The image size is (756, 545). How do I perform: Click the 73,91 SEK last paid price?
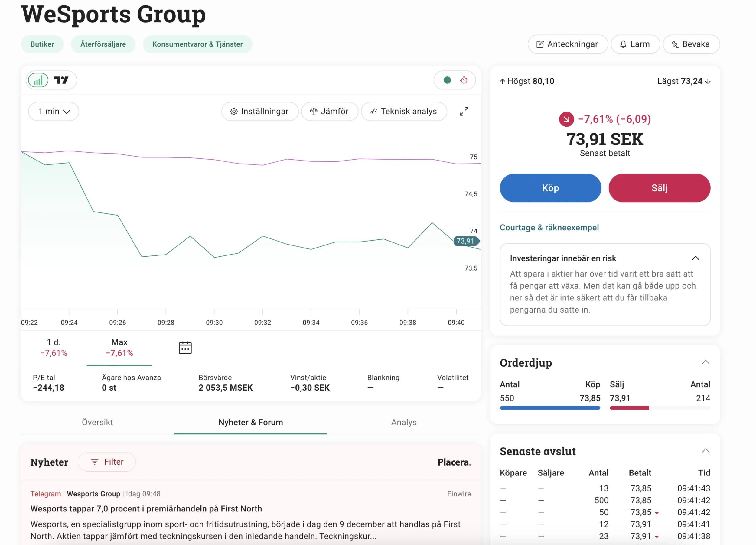tap(605, 139)
